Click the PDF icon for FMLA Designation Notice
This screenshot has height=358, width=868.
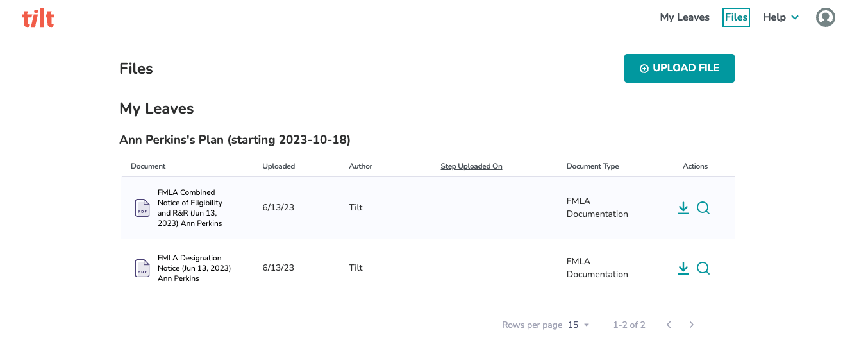(142, 268)
